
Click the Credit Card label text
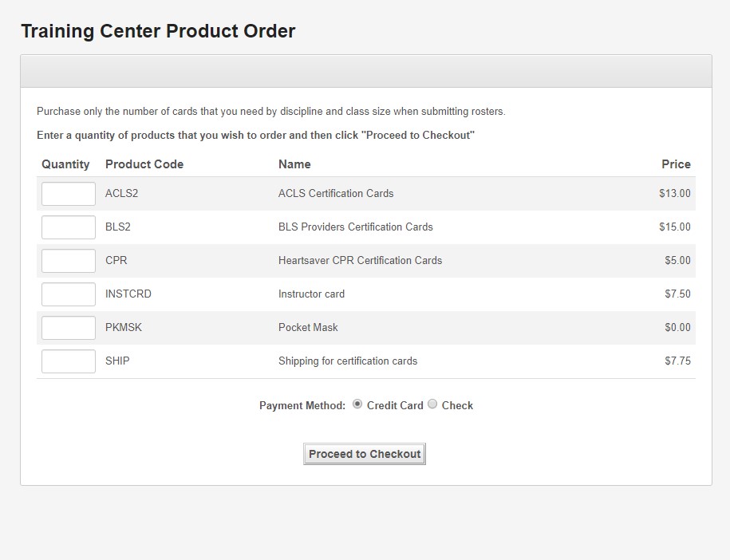coord(395,405)
